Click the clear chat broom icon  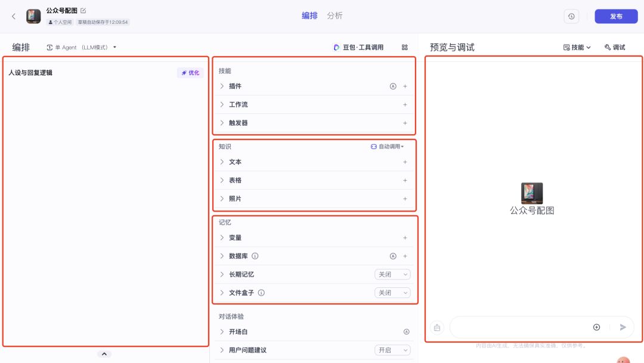(437, 327)
